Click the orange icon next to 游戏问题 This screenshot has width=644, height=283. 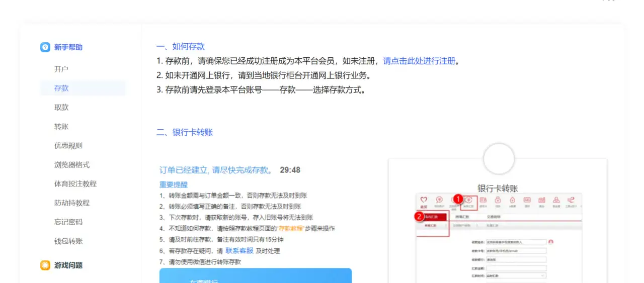coord(45,265)
